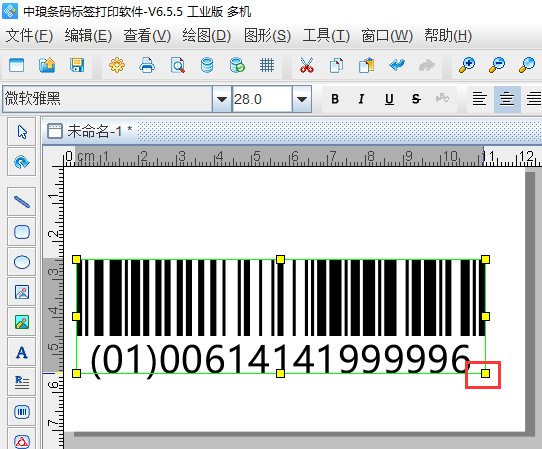Toggle Underline formatting

click(x=389, y=99)
